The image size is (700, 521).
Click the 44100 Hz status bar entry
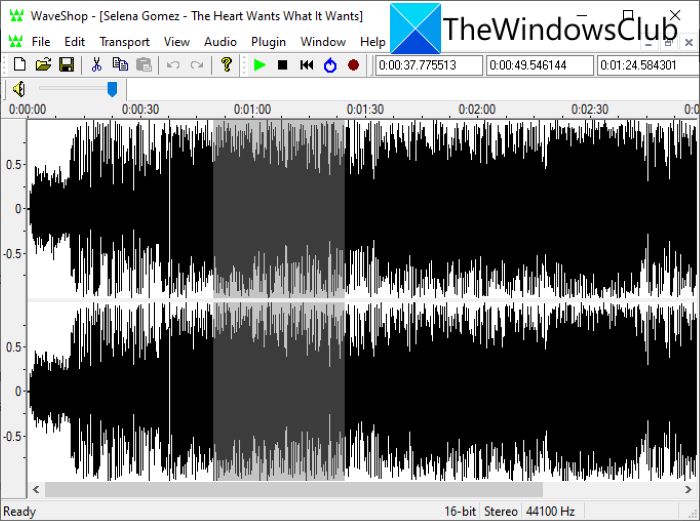pyautogui.click(x=550, y=511)
